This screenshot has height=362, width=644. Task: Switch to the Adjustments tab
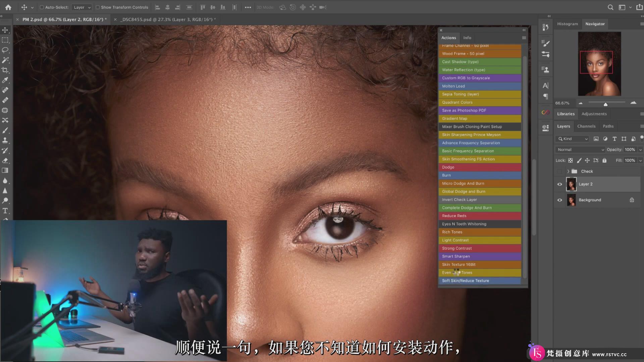click(594, 114)
